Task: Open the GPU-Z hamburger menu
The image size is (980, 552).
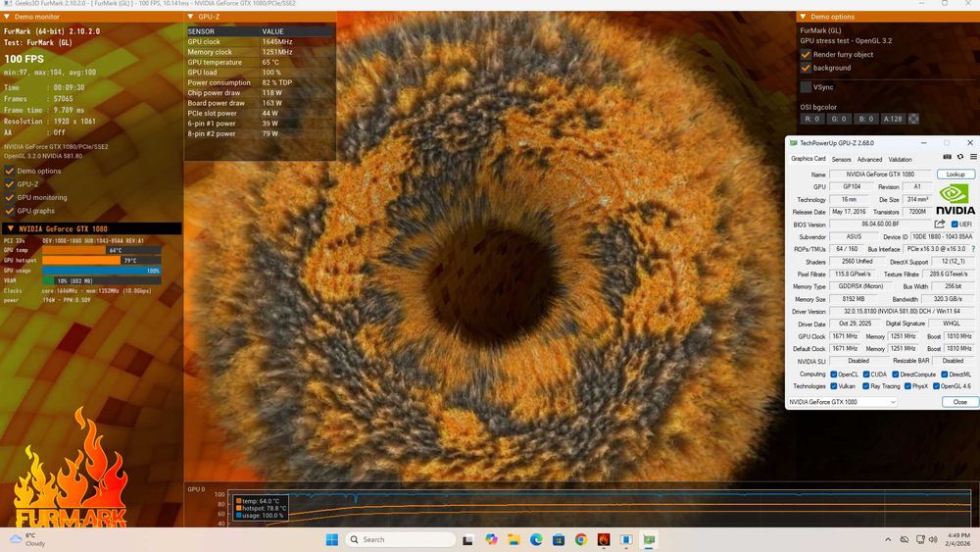Action: pyautogui.click(x=972, y=157)
